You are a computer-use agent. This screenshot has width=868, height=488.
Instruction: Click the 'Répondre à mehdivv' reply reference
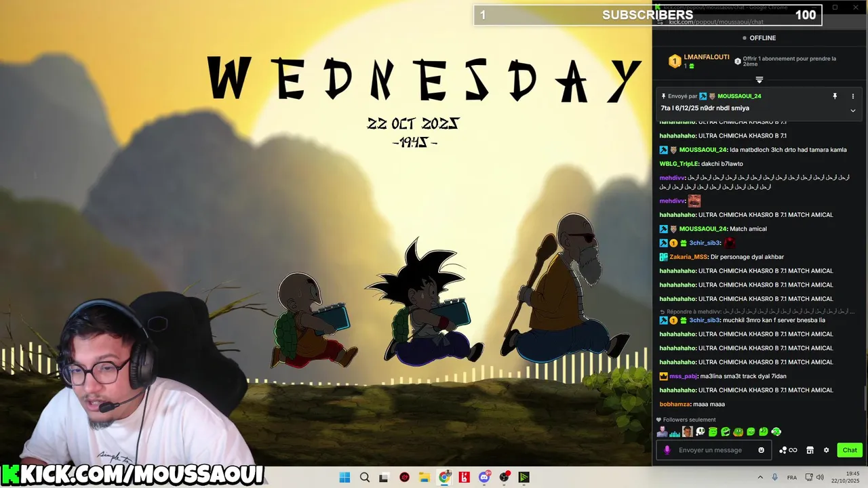click(757, 311)
